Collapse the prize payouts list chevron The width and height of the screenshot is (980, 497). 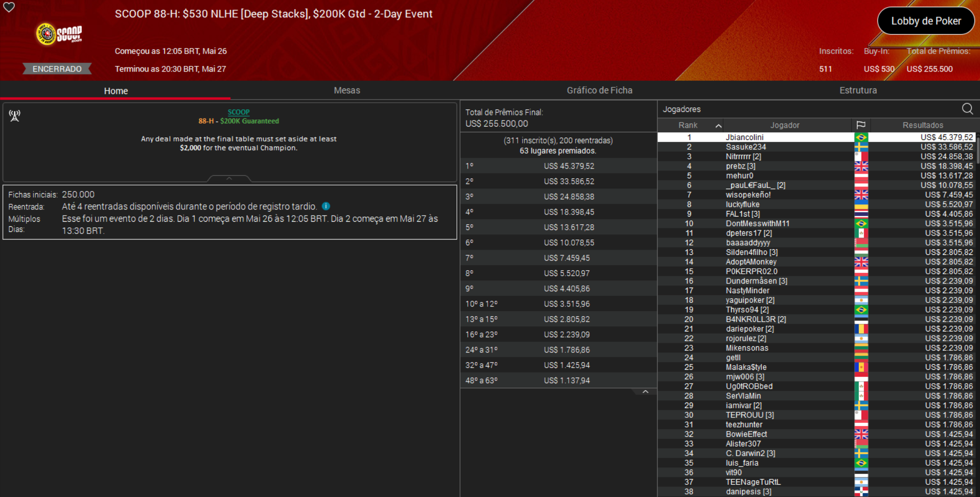coord(645,392)
